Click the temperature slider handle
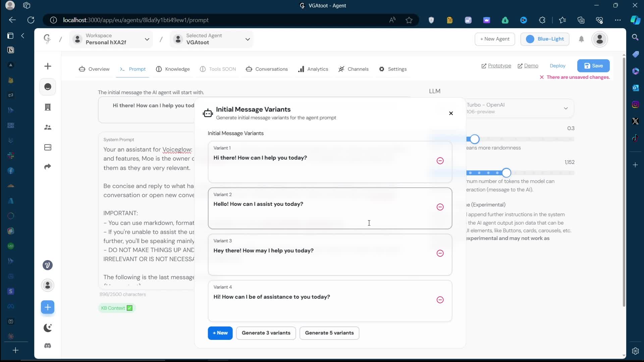Image resolution: width=644 pixels, height=362 pixels. [x=474, y=139]
